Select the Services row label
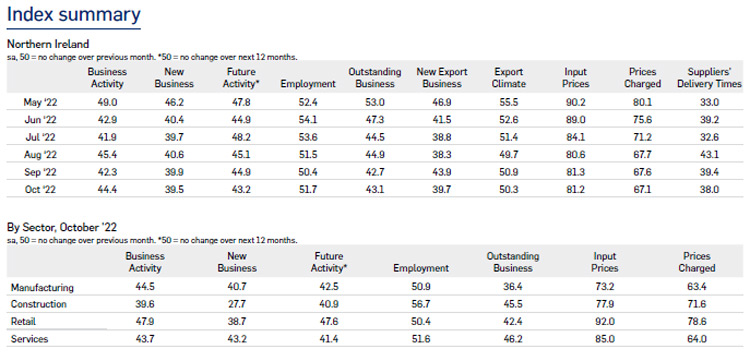The height and width of the screenshot is (361, 750). pyautogui.click(x=30, y=339)
